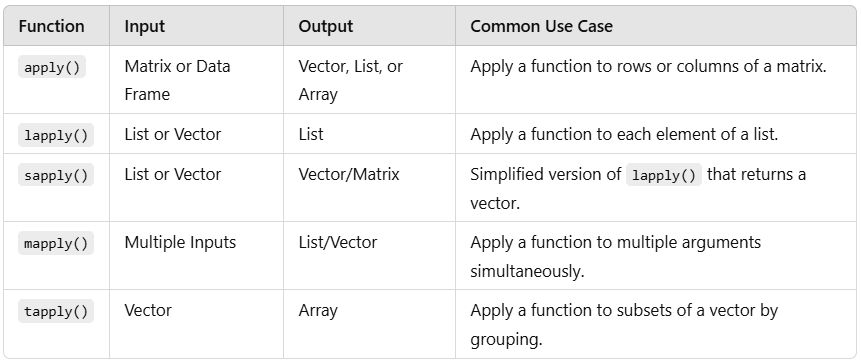Click the 'Matrix or Data Frame' cell
Screen dimensions: 861x363
[177, 80]
